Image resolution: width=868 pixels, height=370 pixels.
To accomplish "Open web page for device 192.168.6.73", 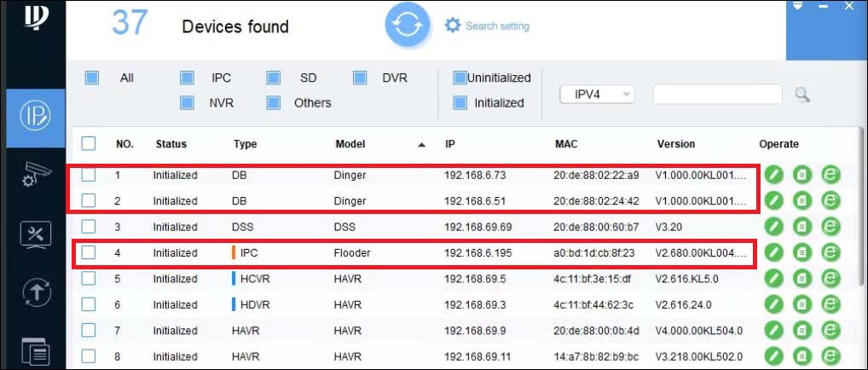I will pyautogui.click(x=830, y=175).
